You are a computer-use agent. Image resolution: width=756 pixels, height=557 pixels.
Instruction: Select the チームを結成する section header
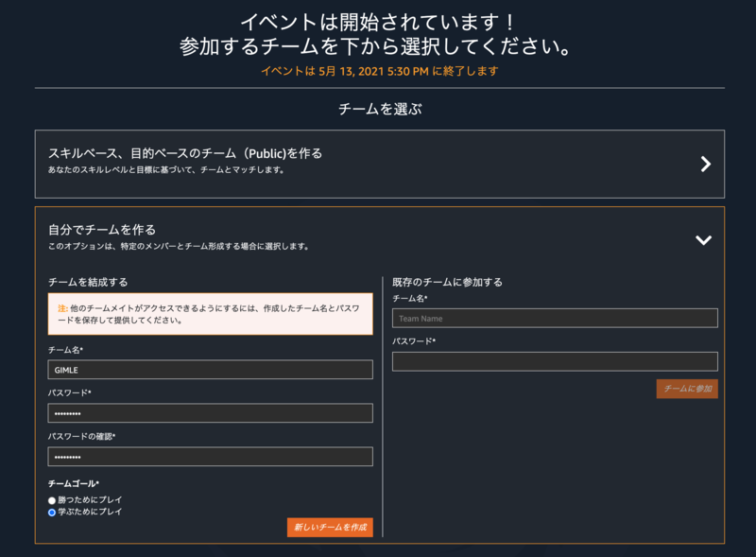click(90, 281)
